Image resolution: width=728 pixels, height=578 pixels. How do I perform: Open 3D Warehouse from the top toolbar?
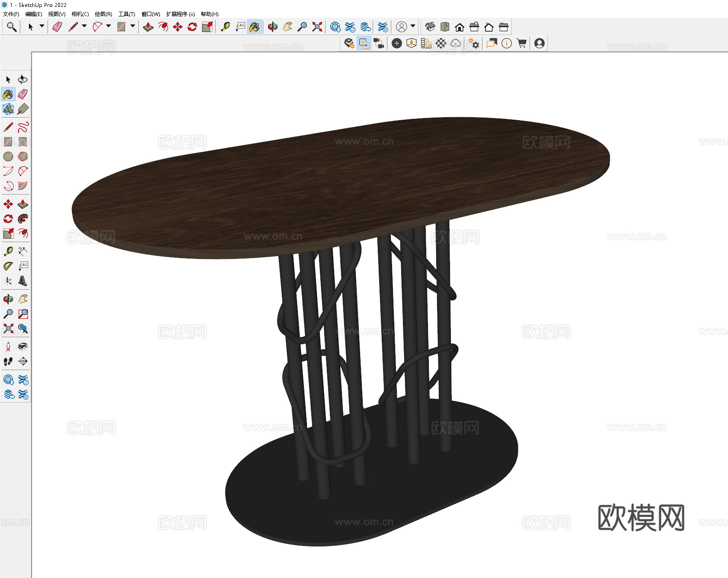pos(335,27)
